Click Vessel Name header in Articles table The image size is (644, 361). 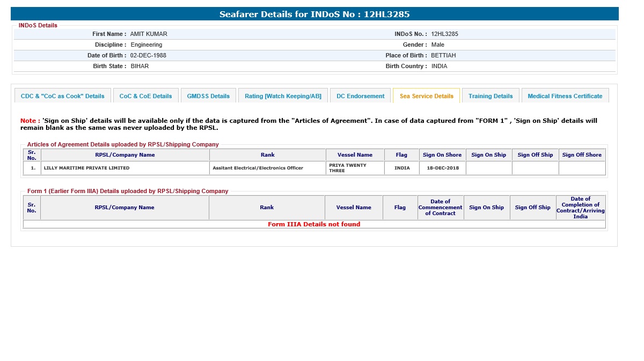pyautogui.click(x=355, y=155)
